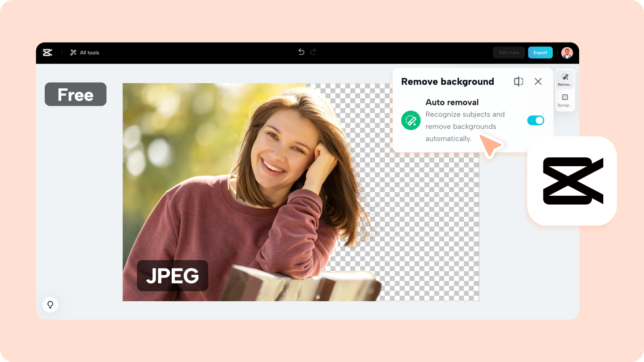Viewport: 644px width, 362px height.
Task: Click the CapCut logo in the top bar
Action: [x=47, y=52]
